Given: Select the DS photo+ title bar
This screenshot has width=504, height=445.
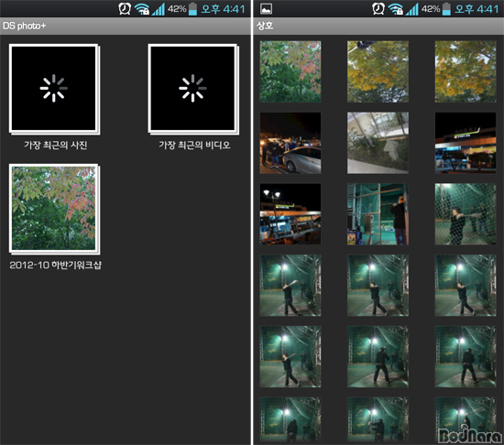Looking at the screenshot, I should click(126, 26).
